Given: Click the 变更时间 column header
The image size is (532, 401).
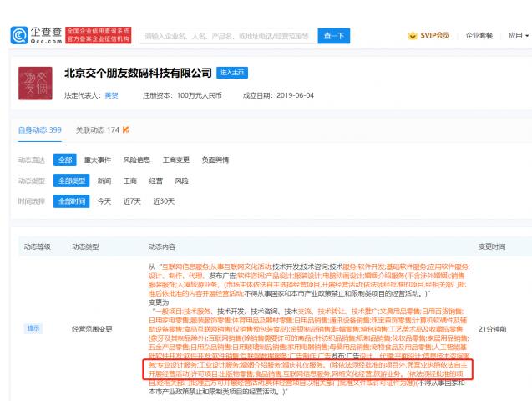Looking at the screenshot, I should (492, 246).
